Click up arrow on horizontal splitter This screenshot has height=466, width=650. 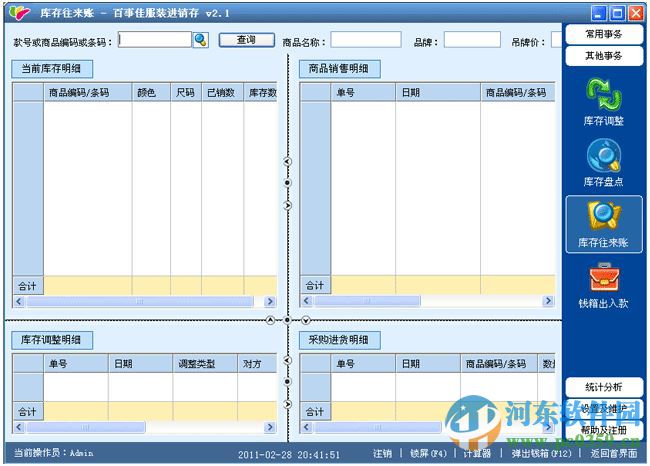point(270,320)
